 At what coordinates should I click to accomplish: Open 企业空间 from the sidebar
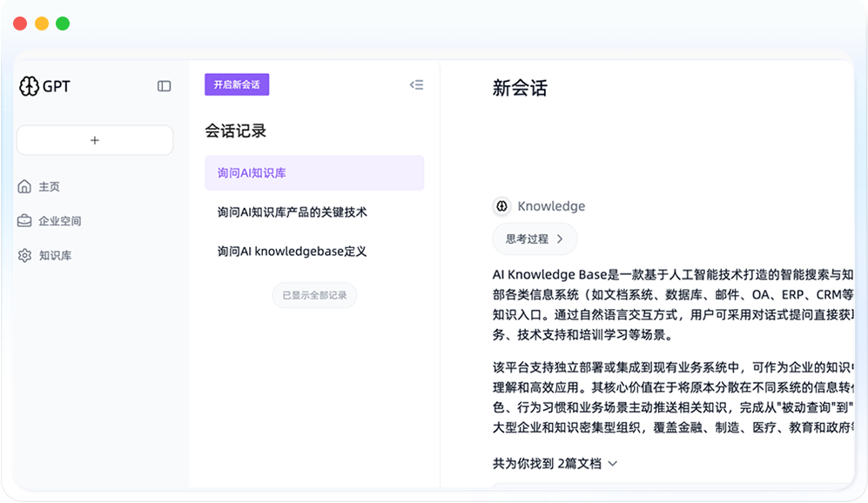pyautogui.click(x=59, y=221)
